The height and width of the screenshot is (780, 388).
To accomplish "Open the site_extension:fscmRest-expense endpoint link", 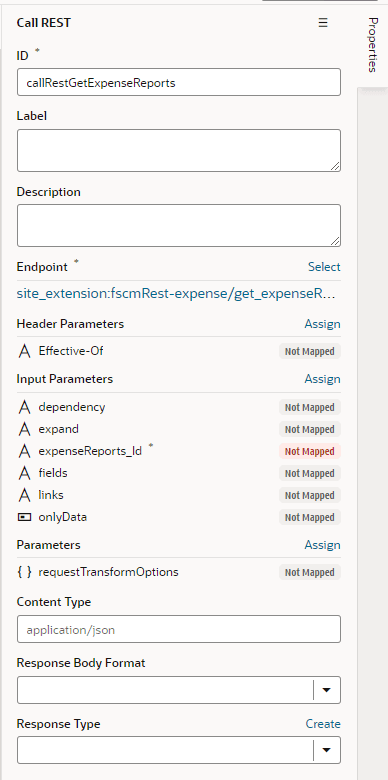I will pos(176,294).
